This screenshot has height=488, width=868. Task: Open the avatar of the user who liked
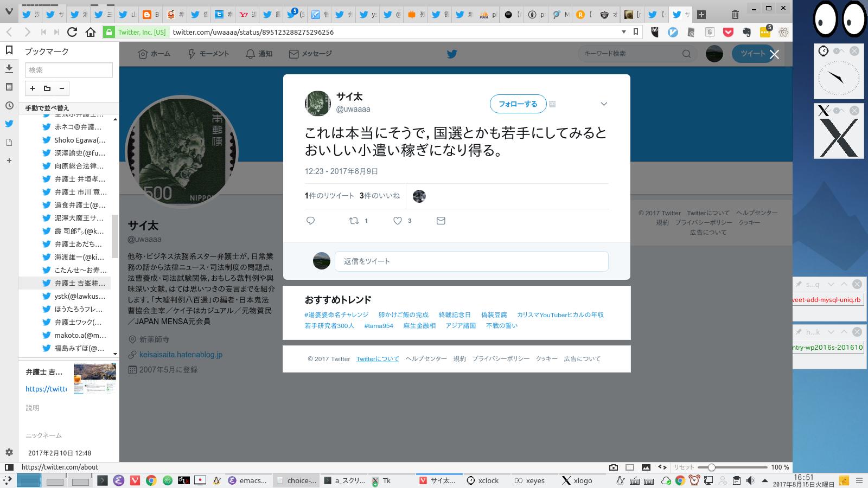click(x=419, y=196)
